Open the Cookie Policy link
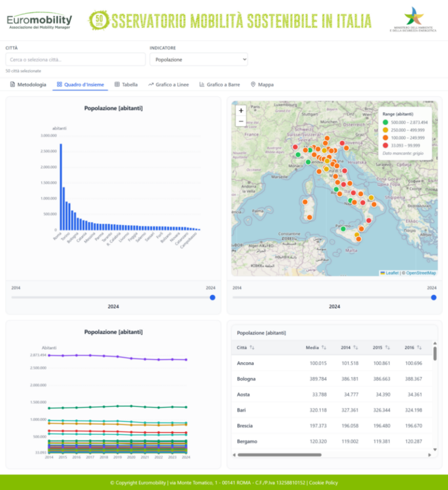The image size is (448, 490). [x=323, y=482]
